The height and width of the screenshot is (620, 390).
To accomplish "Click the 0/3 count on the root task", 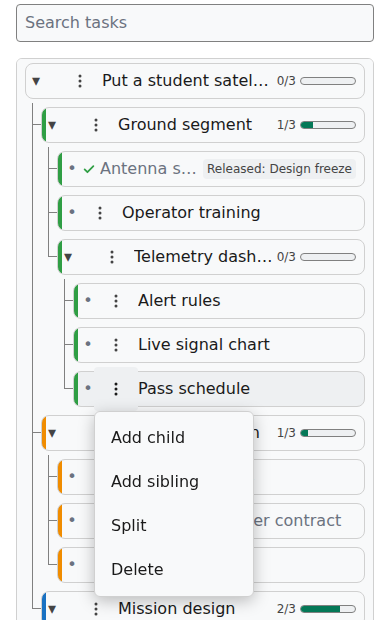I will tap(286, 81).
